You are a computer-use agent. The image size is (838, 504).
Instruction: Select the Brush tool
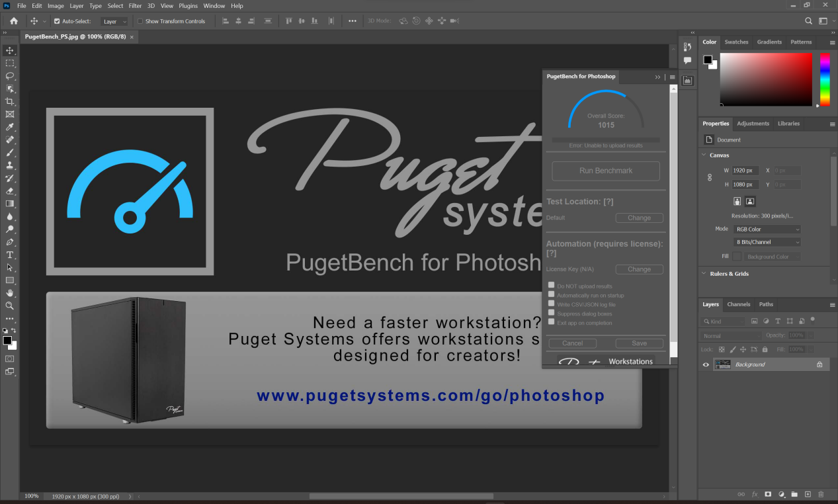[x=10, y=153]
